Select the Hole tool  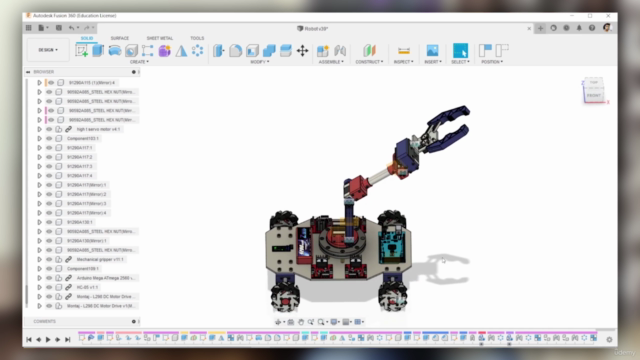(x=131, y=51)
